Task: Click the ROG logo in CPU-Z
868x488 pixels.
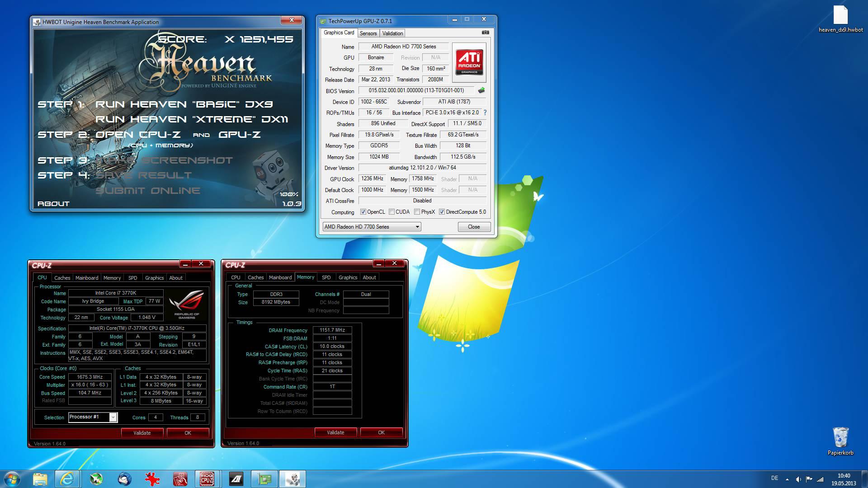Action: point(186,305)
